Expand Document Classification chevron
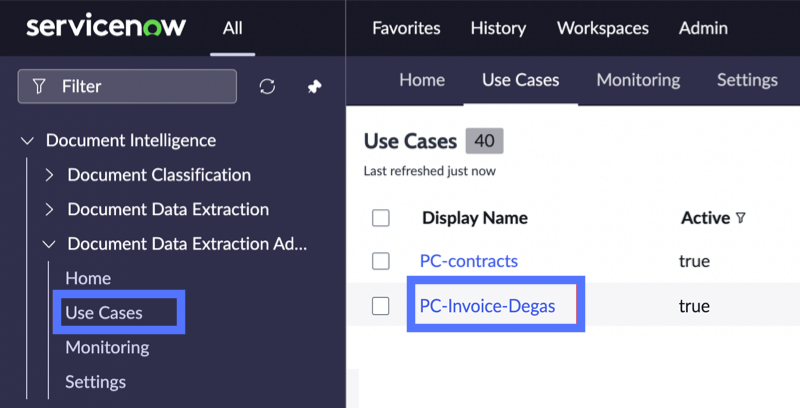This screenshot has width=800, height=408. click(49, 175)
